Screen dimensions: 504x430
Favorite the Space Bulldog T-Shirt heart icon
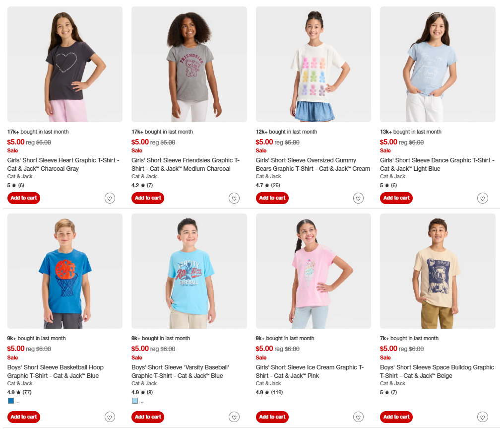point(483,417)
